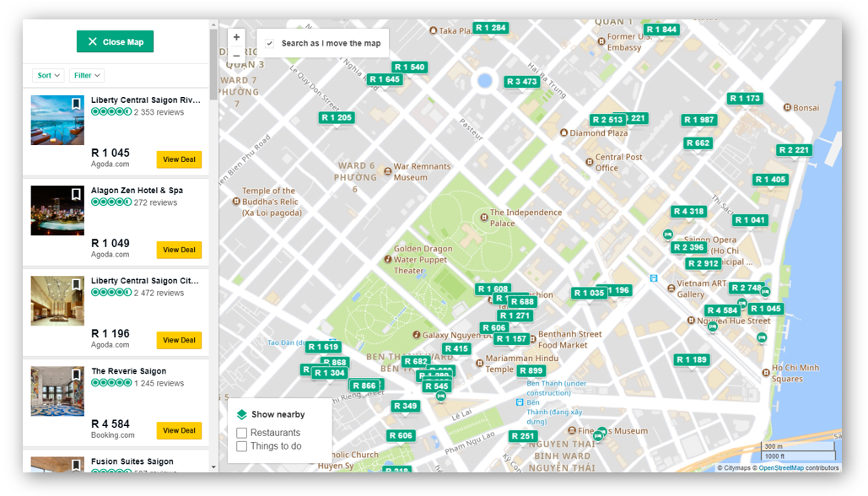Open the Sort dropdown
Viewport: 868px width, 496px height.
[x=48, y=75]
